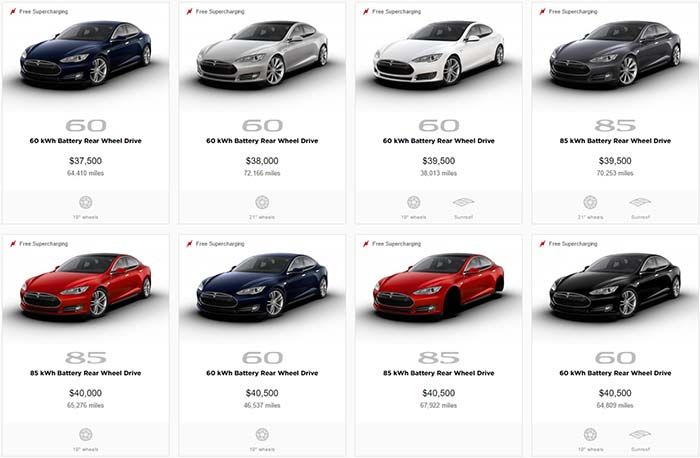Click Free Supercharging bolt icon on silver car card
The image size is (700, 458).
(x=189, y=12)
